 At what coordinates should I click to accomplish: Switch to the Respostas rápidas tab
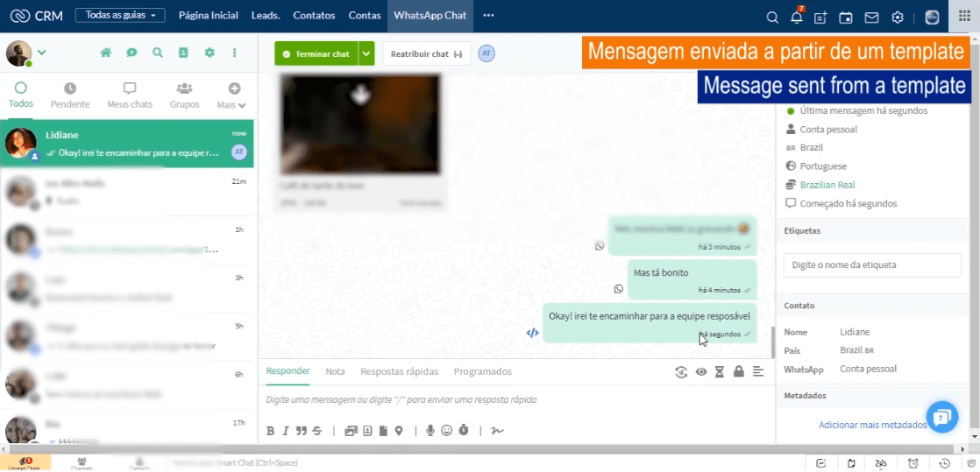[399, 371]
